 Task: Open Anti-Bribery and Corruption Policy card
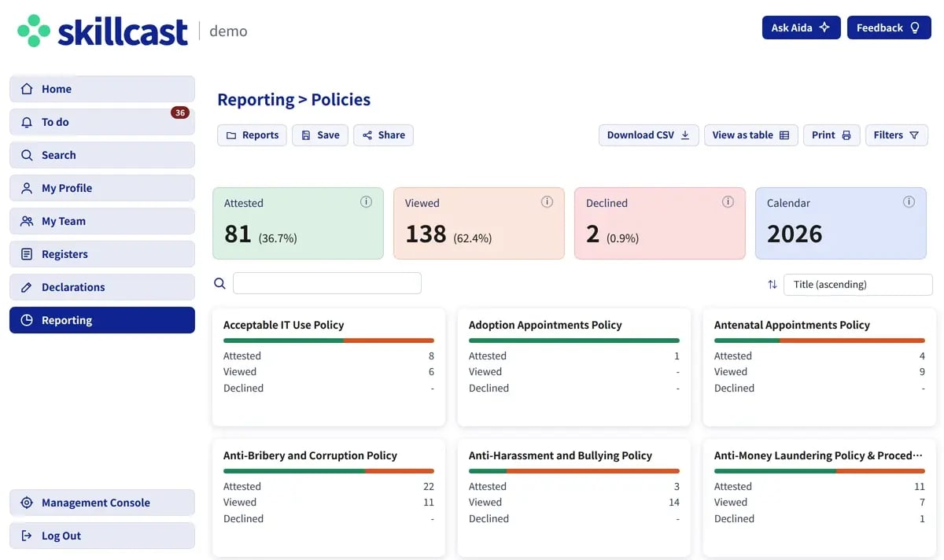tap(329, 498)
